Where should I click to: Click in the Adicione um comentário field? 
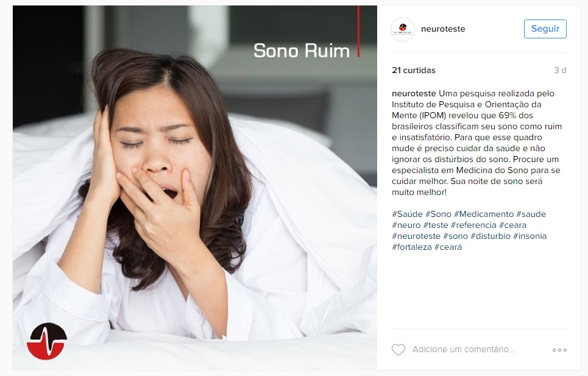(x=463, y=349)
